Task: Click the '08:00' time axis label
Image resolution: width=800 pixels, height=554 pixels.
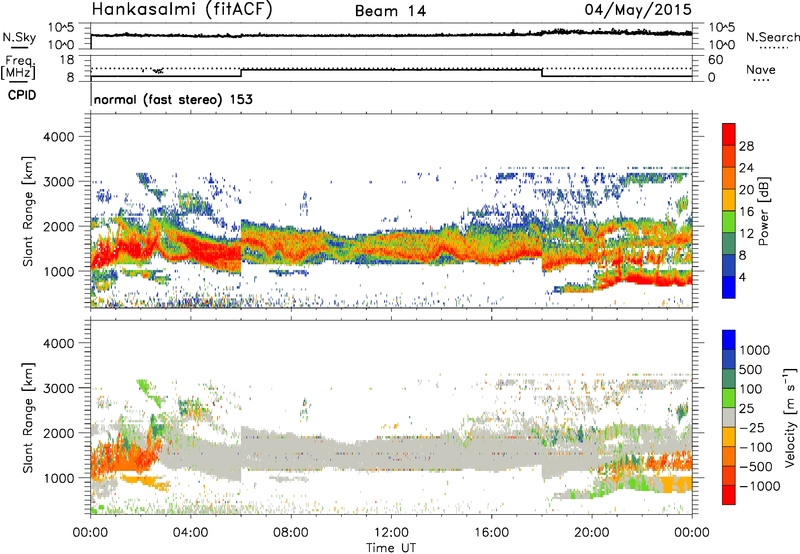Action: [x=291, y=533]
